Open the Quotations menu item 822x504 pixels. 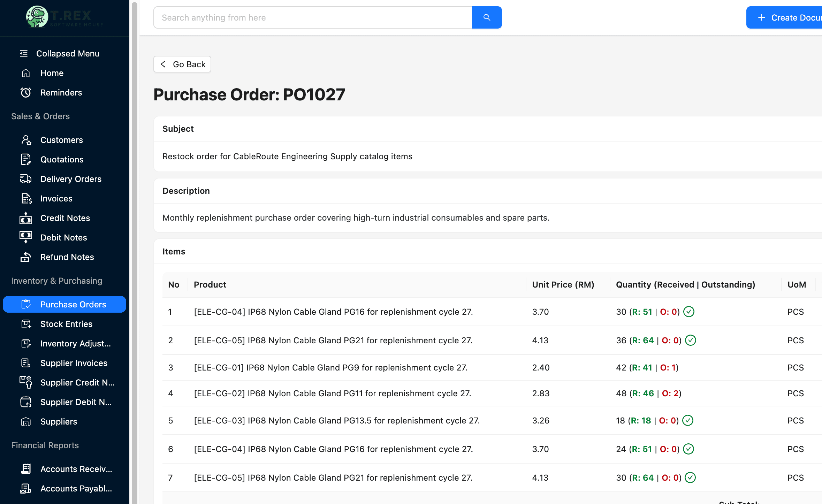62,159
